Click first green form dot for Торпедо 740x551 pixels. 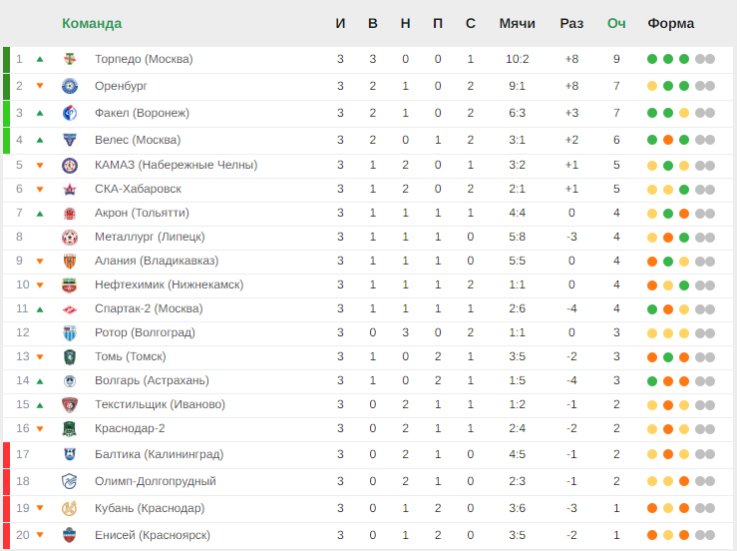click(x=652, y=59)
